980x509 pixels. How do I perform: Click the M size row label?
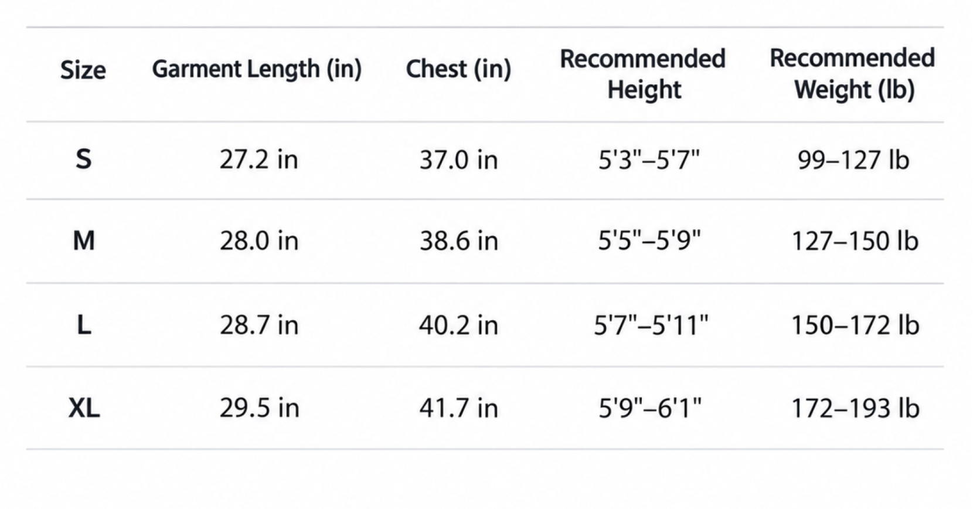point(84,240)
